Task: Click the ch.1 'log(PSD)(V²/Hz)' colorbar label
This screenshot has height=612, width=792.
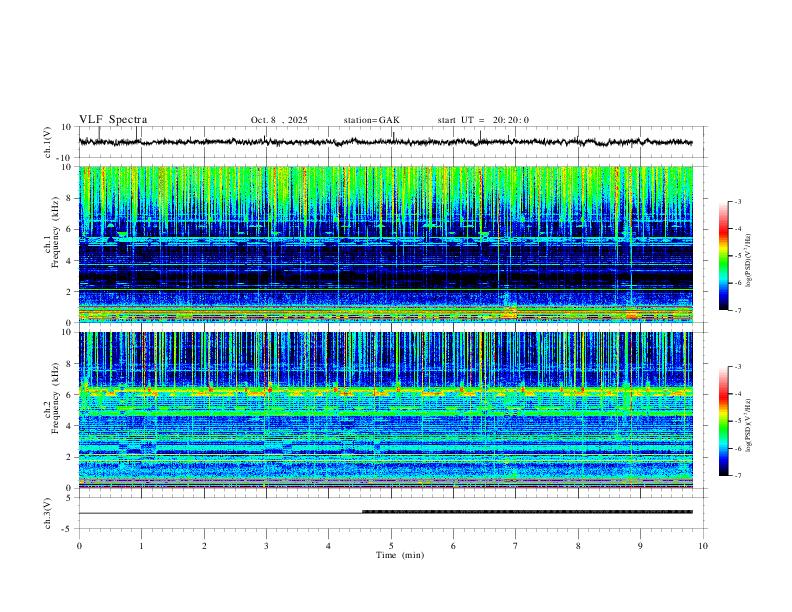Action: point(749,260)
